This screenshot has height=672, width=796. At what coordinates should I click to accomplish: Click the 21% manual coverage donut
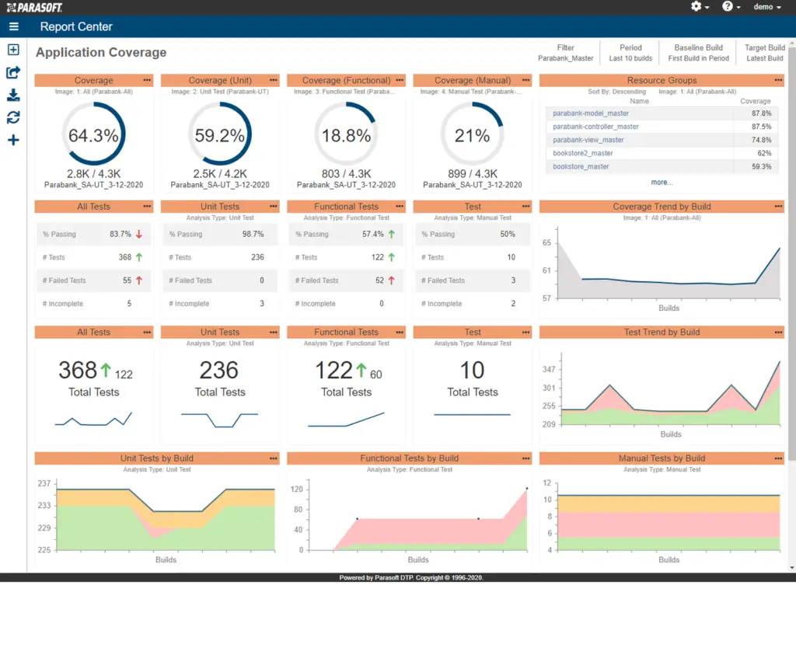click(472, 134)
